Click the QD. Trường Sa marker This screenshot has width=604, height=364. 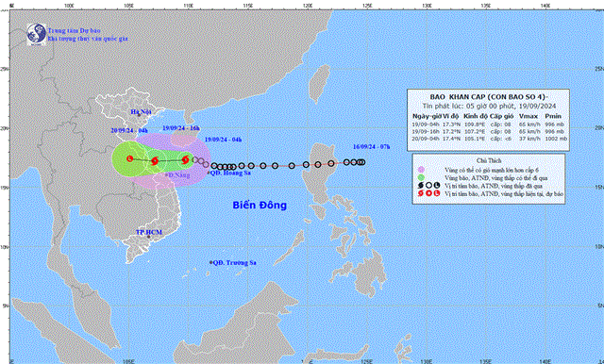coord(211,262)
